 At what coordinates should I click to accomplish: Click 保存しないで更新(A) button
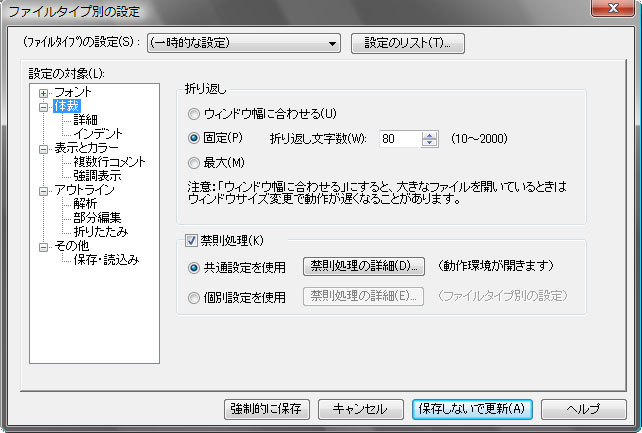[472, 409]
